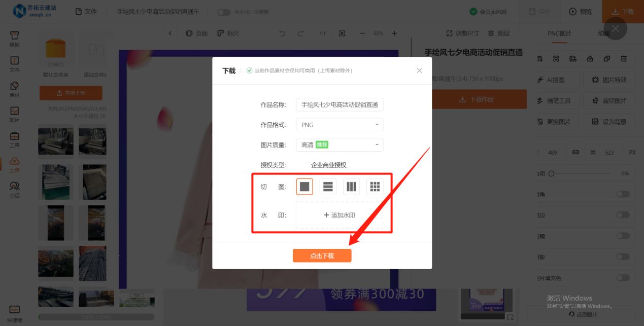This screenshot has width=644, height=326.
Task: Turn on the bottommost shadow effect toggle
Action: point(623,257)
